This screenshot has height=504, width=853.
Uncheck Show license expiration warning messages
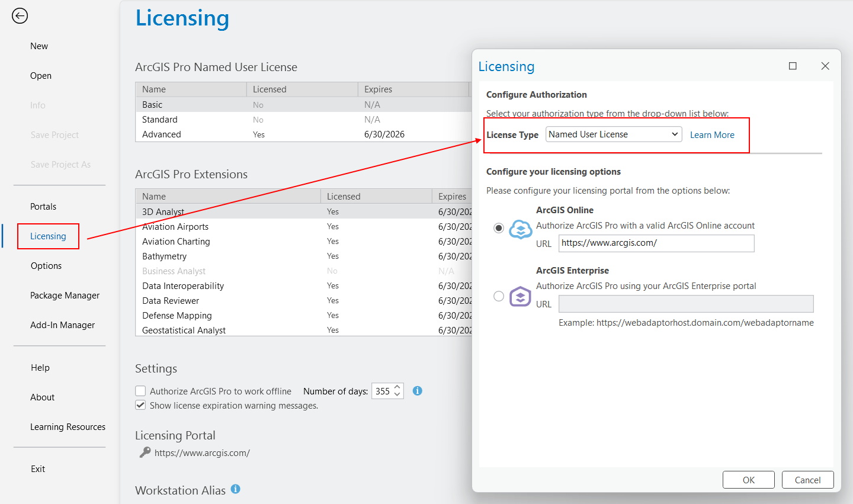140,405
